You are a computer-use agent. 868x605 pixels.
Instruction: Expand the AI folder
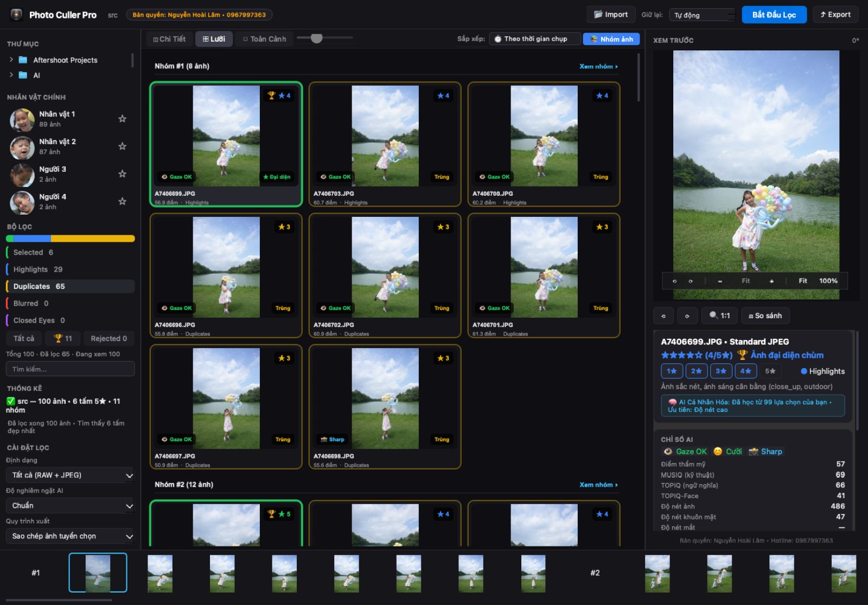11,75
